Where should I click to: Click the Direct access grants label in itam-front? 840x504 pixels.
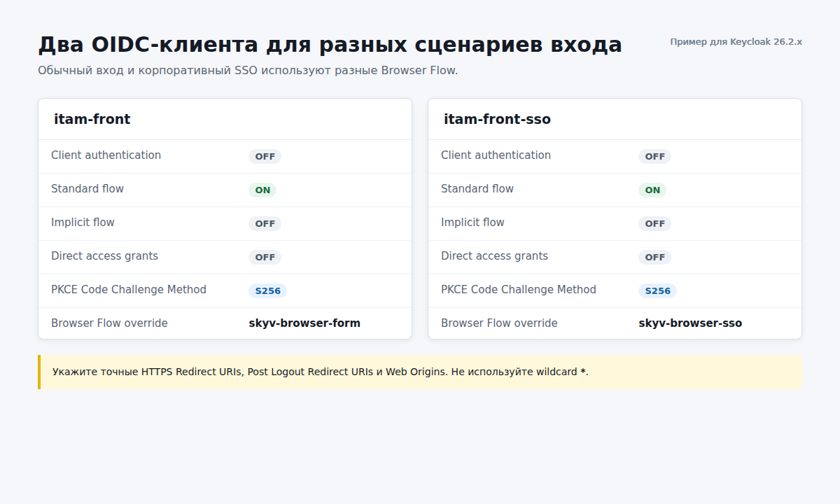(104, 256)
